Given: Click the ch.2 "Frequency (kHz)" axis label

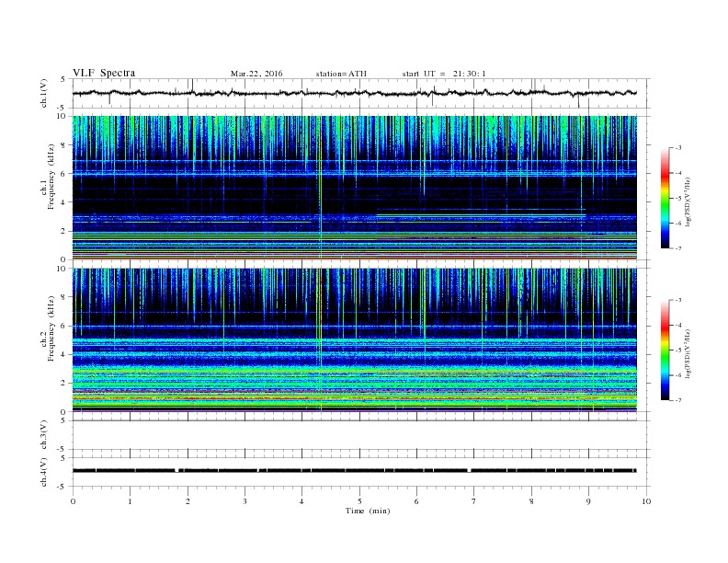Looking at the screenshot, I should point(51,327).
